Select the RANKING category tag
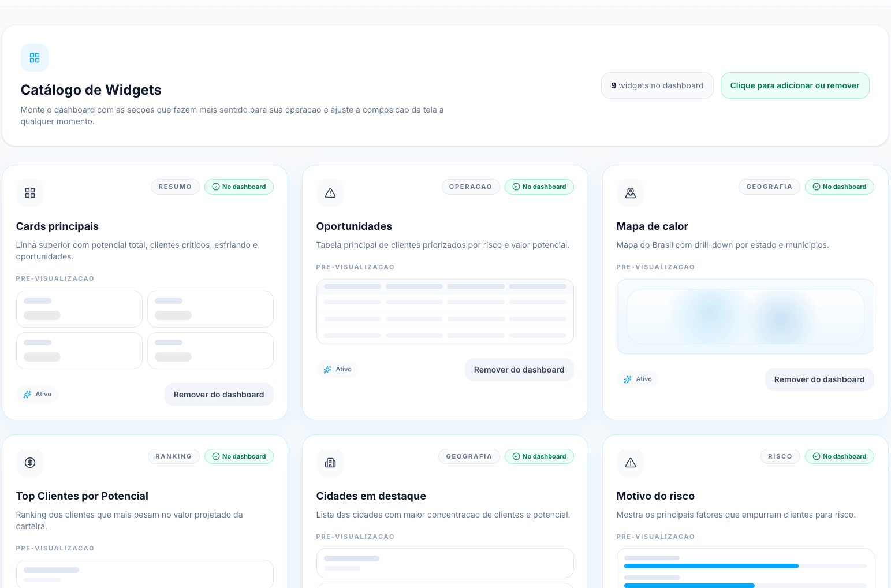Image resolution: width=891 pixels, height=588 pixels. click(173, 456)
